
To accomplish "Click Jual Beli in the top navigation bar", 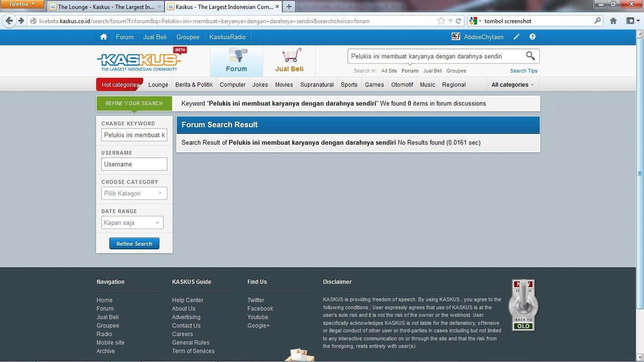I will pyautogui.click(x=155, y=37).
